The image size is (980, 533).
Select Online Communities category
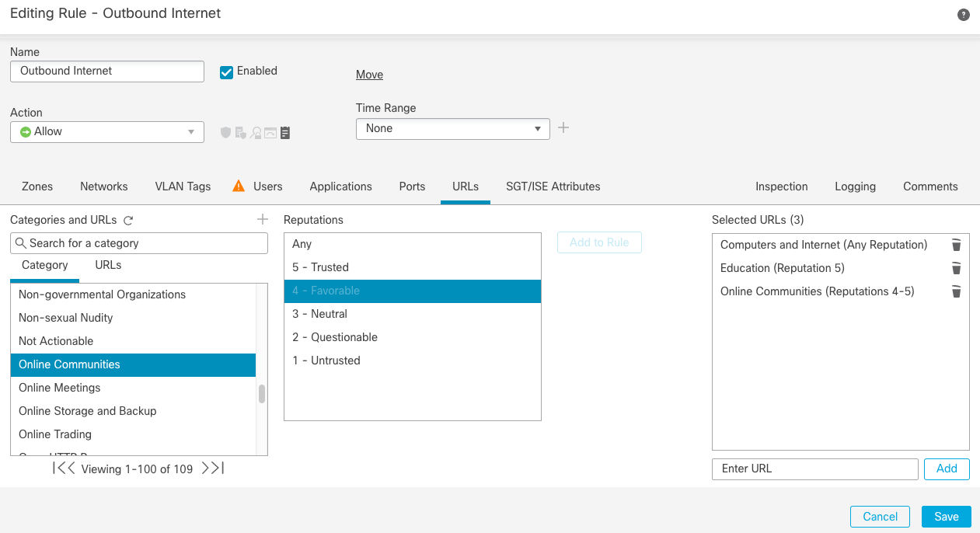coord(133,364)
